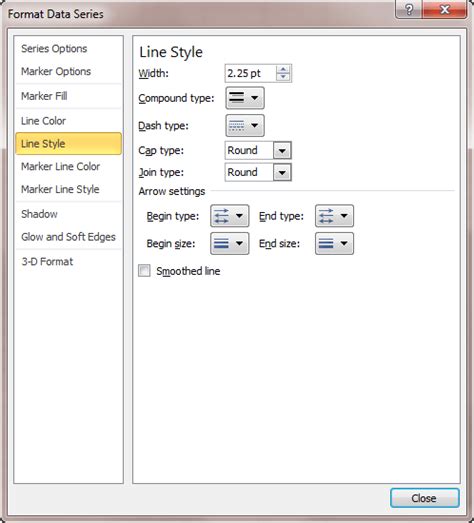
Task: Decrease line width with the down spinner
Action: [283, 77]
